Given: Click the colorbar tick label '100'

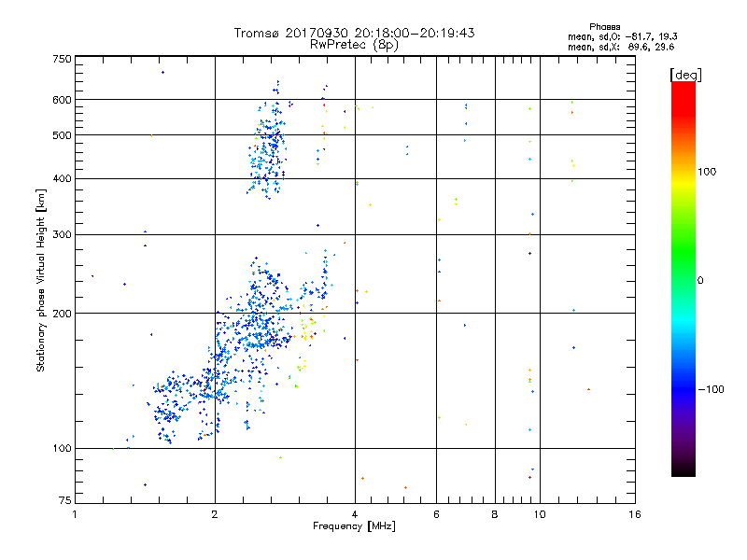Looking at the screenshot, I should coord(707,172).
